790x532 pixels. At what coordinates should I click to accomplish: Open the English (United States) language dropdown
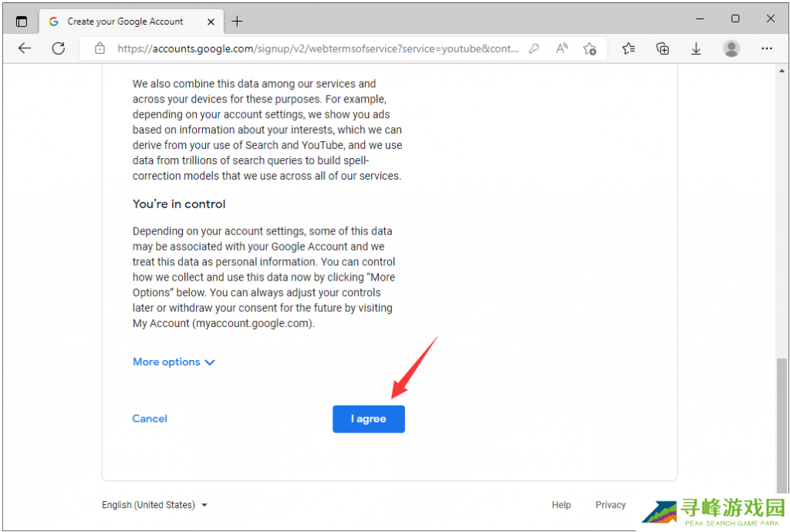coord(155,505)
